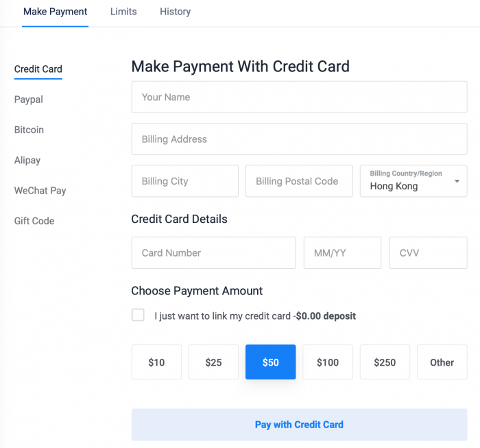Screen dimensions: 480x448
Task: Click the Billing Postal Code field
Action: [299, 181]
